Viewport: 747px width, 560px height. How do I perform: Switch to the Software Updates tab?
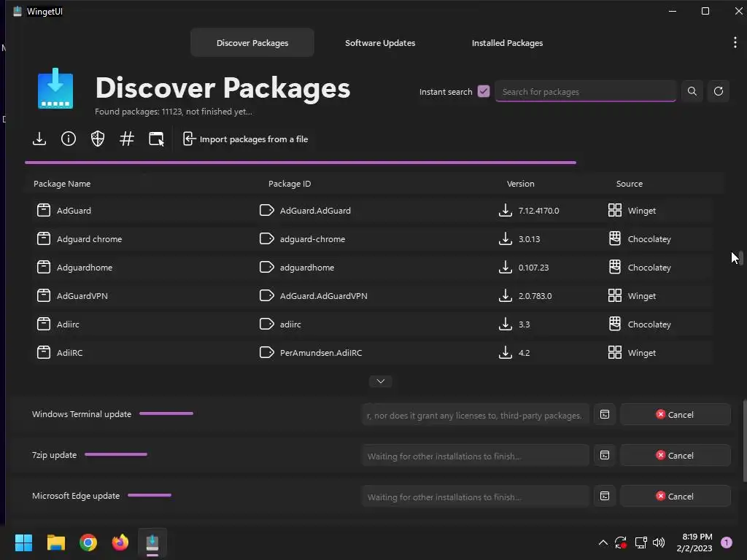coord(379,43)
